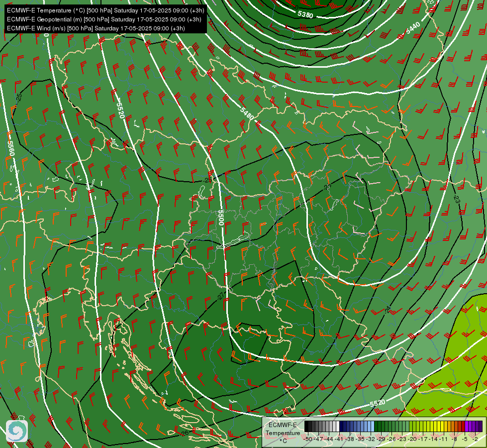Select the ECMWF-E Temperature header line
The height and width of the screenshot is (448, 487).
point(105,10)
